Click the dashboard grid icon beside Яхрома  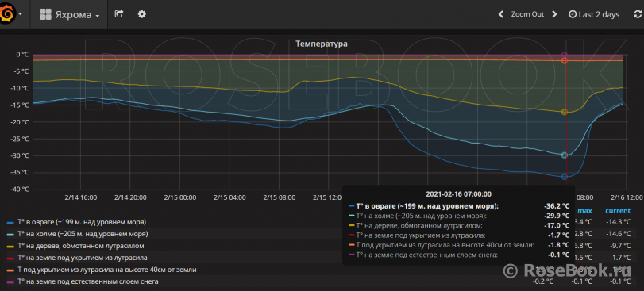45,15
